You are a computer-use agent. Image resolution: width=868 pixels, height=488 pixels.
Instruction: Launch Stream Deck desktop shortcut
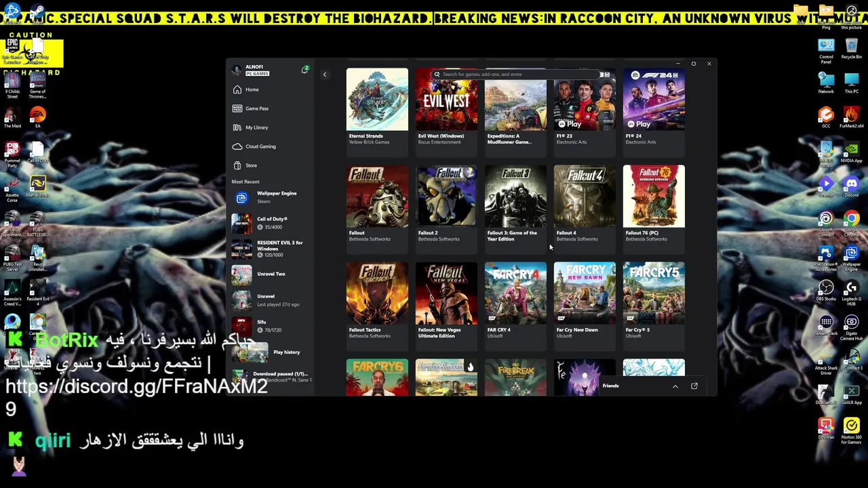[x=826, y=325]
